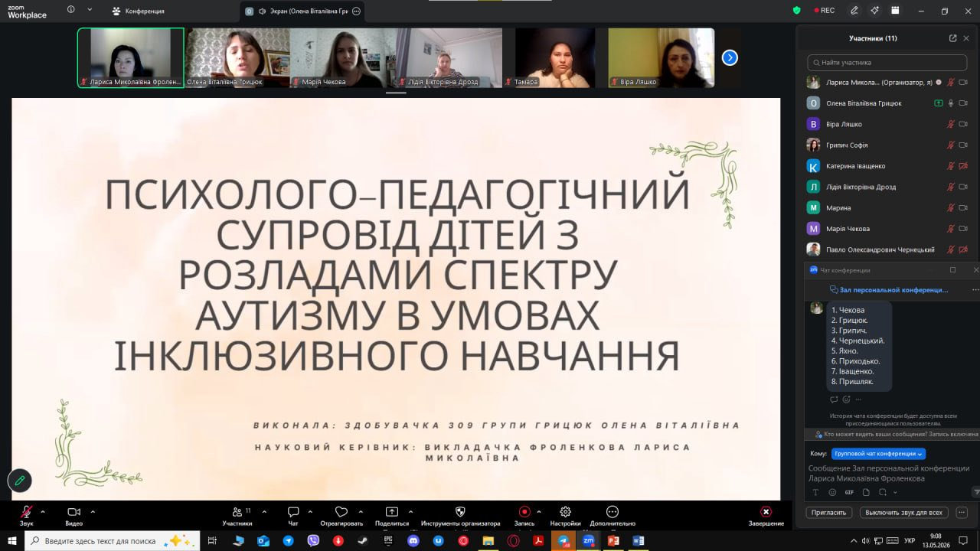Click the Пригласить button

(x=829, y=513)
